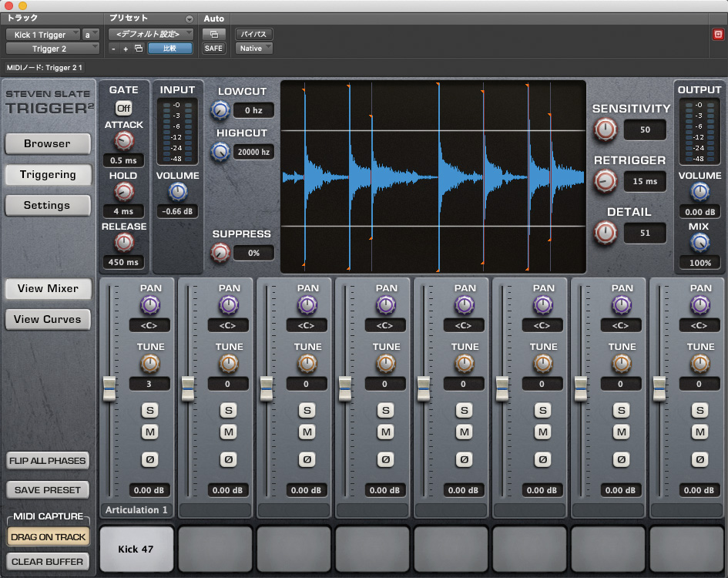Click the output MIX knob

click(x=699, y=242)
